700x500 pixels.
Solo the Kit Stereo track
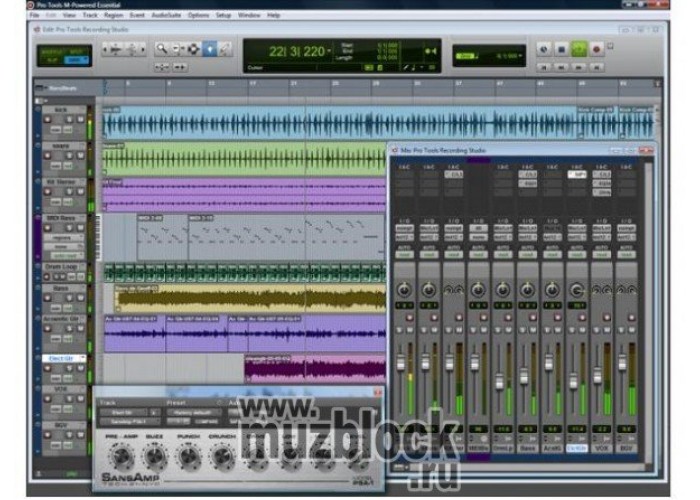(69, 192)
